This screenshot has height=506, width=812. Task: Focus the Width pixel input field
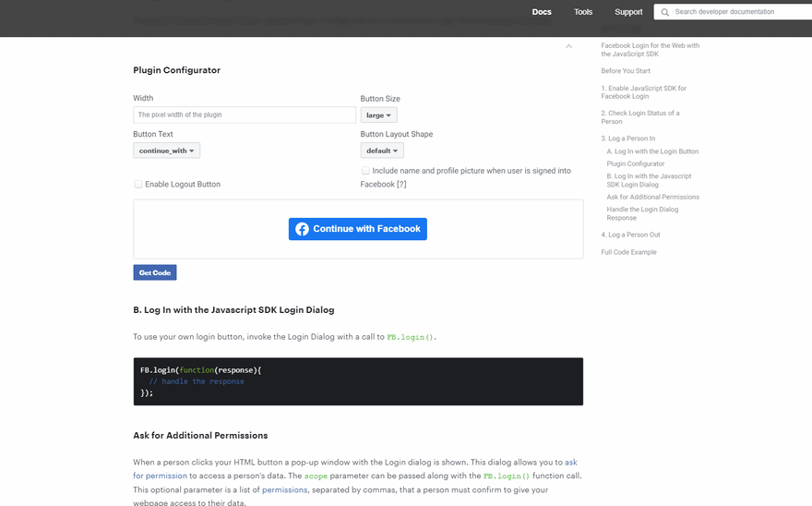coord(245,114)
